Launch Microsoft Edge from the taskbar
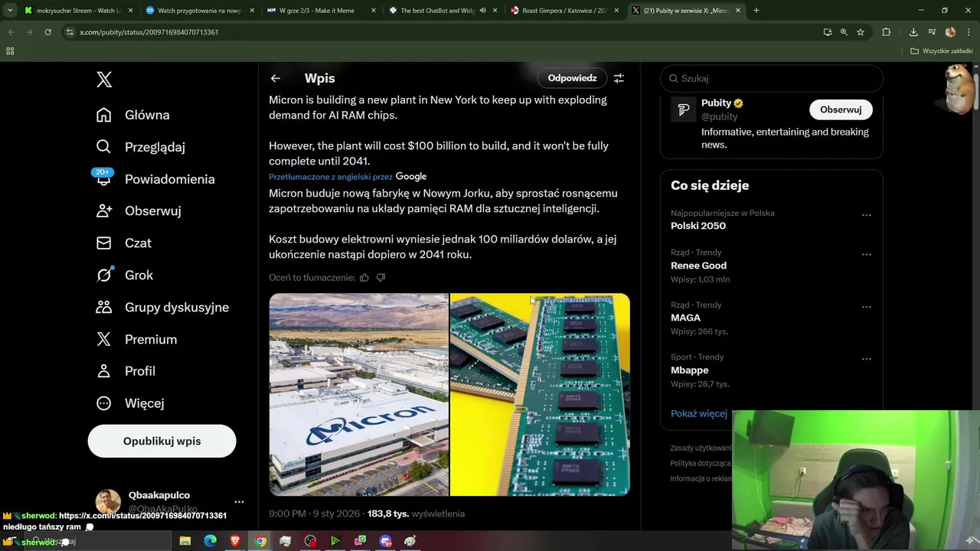This screenshot has height=551, width=980. (210, 541)
